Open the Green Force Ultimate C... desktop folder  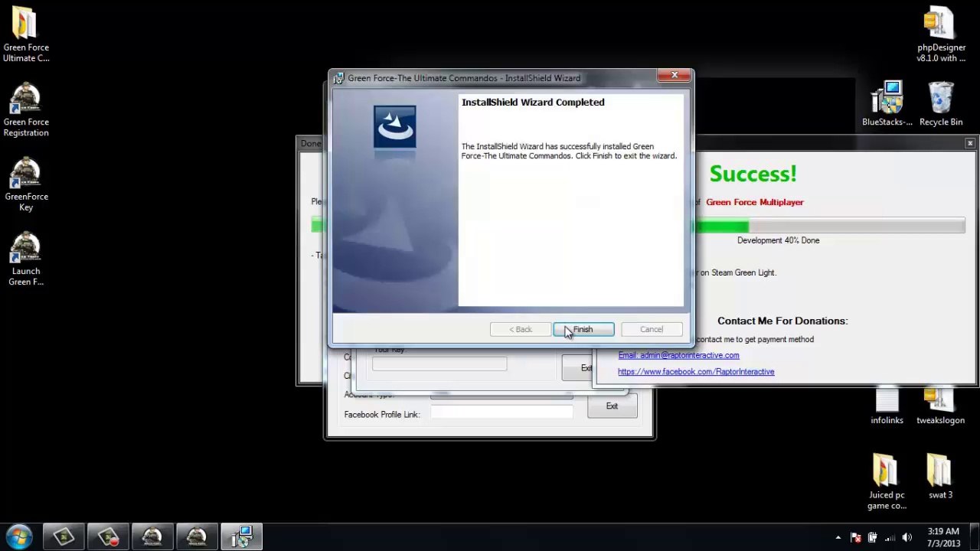point(26,34)
